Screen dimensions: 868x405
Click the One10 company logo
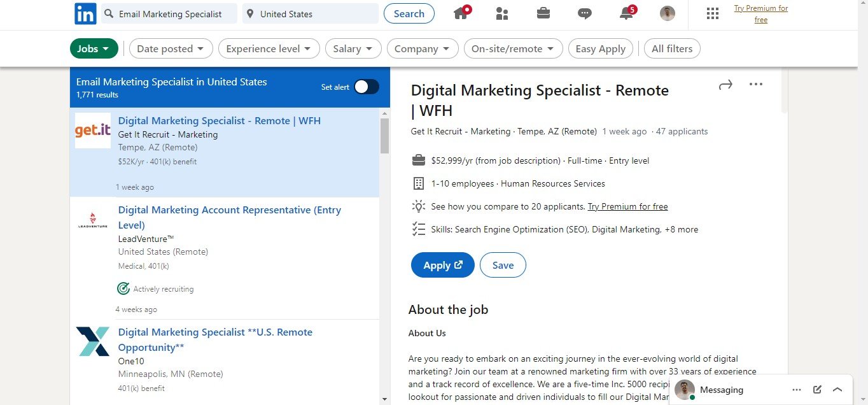pyautogui.click(x=93, y=341)
